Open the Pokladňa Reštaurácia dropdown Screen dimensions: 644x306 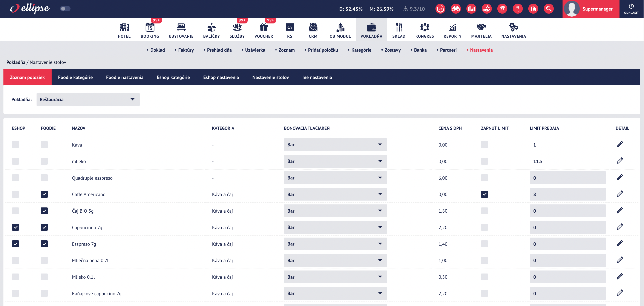(88, 99)
